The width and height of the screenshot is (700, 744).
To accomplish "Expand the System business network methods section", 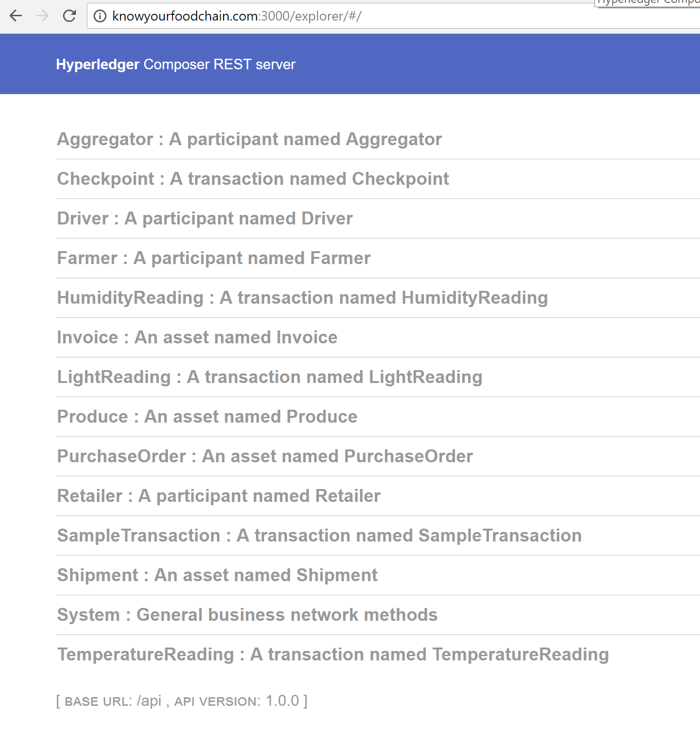I will click(247, 615).
